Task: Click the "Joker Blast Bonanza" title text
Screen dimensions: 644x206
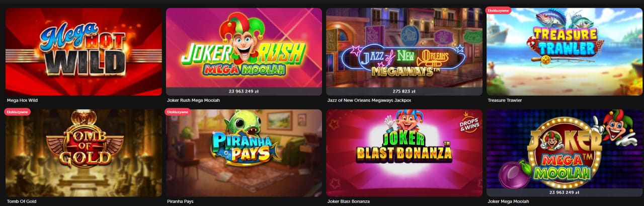Action: pos(348,201)
